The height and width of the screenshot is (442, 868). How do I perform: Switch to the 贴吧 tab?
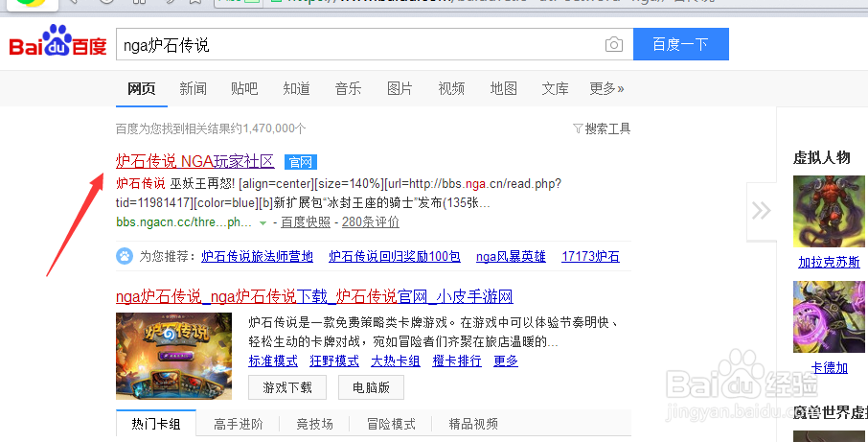click(x=244, y=88)
